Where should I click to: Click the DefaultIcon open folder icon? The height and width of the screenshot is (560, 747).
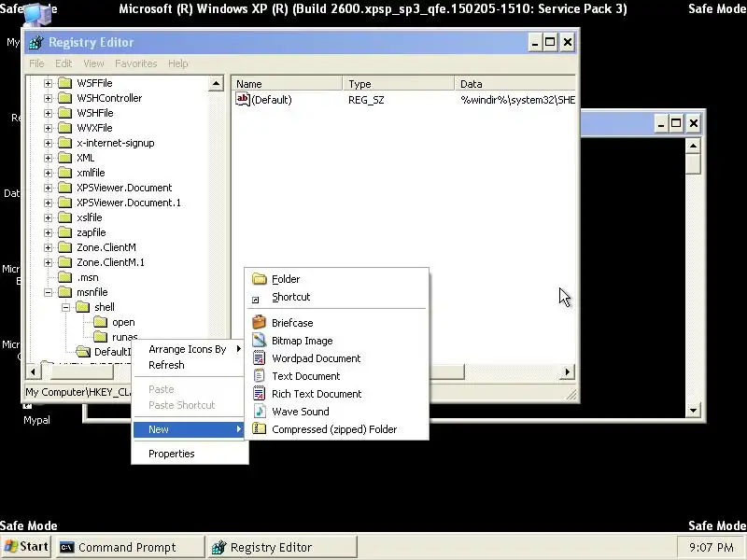(83, 352)
